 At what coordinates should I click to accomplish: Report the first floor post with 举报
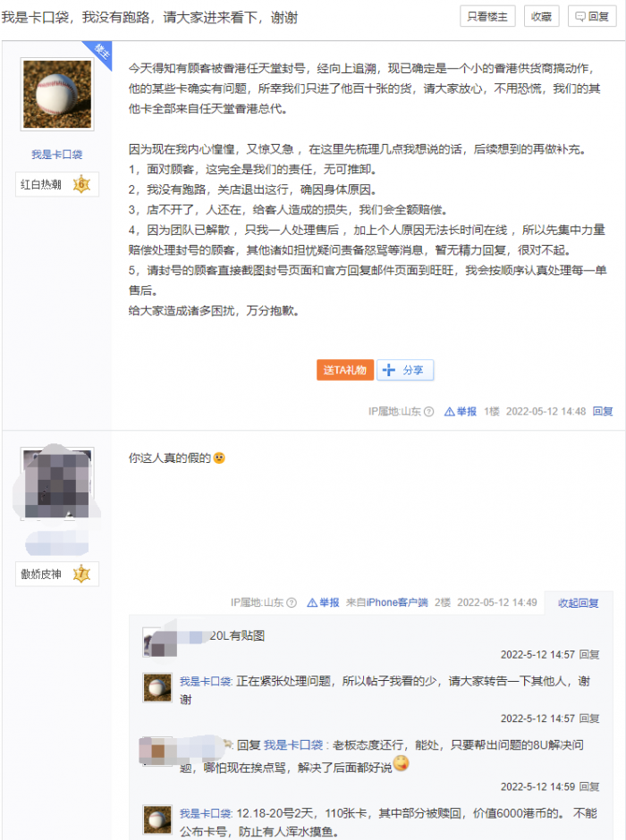coord(461,411)
